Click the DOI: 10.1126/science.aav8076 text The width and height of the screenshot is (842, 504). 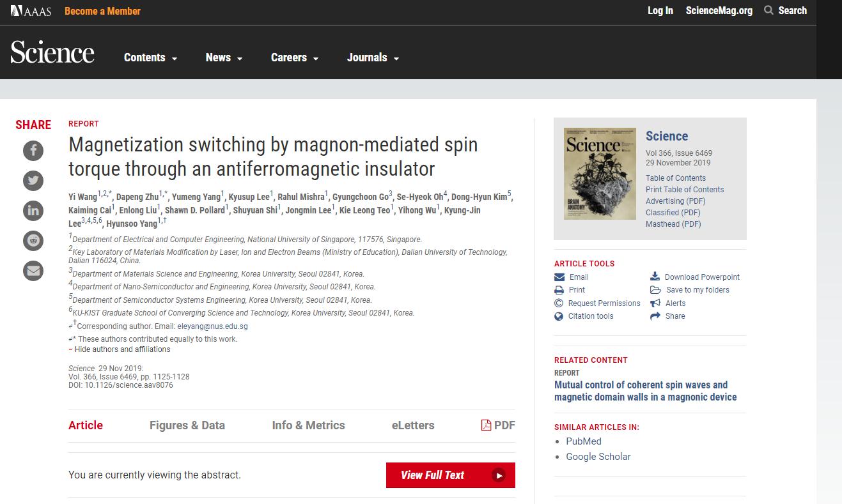coord(121,385)
